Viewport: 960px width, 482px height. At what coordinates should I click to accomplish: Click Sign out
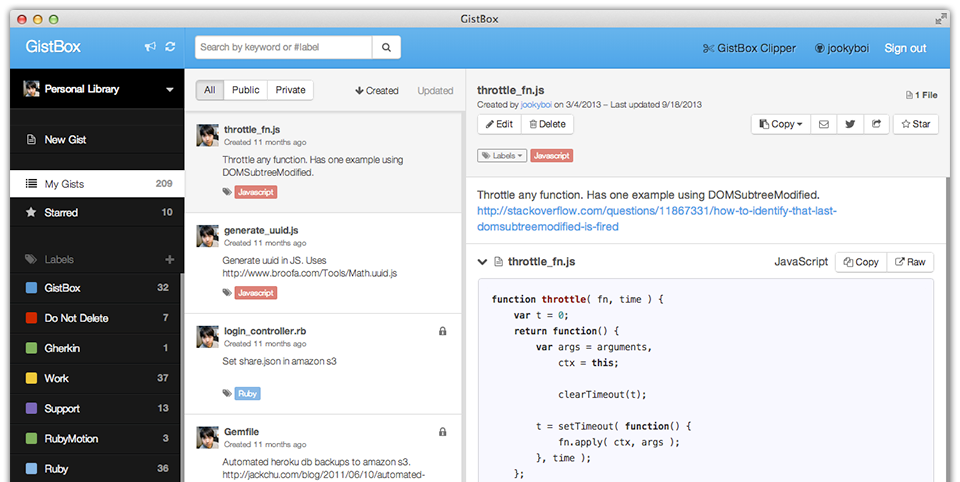905,48
